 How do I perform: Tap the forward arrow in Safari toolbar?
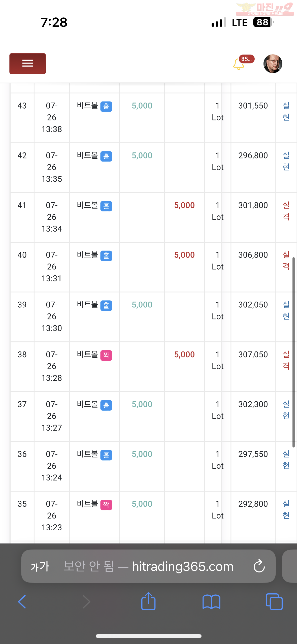[86, 602]
